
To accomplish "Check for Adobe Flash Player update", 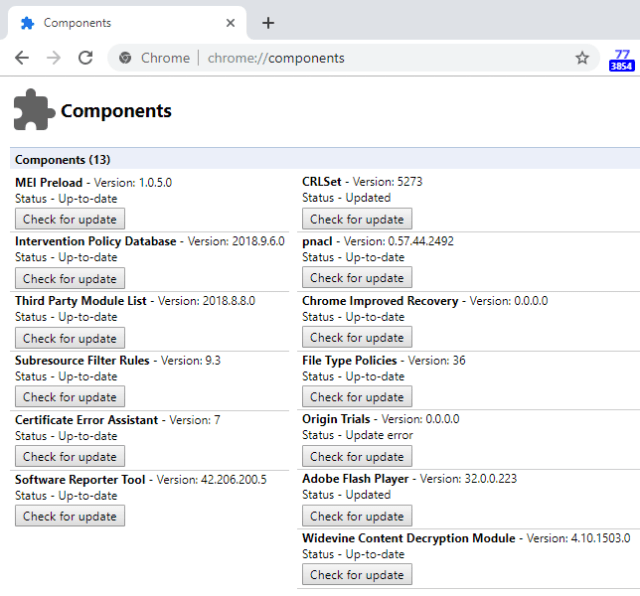I will point(357,516).
